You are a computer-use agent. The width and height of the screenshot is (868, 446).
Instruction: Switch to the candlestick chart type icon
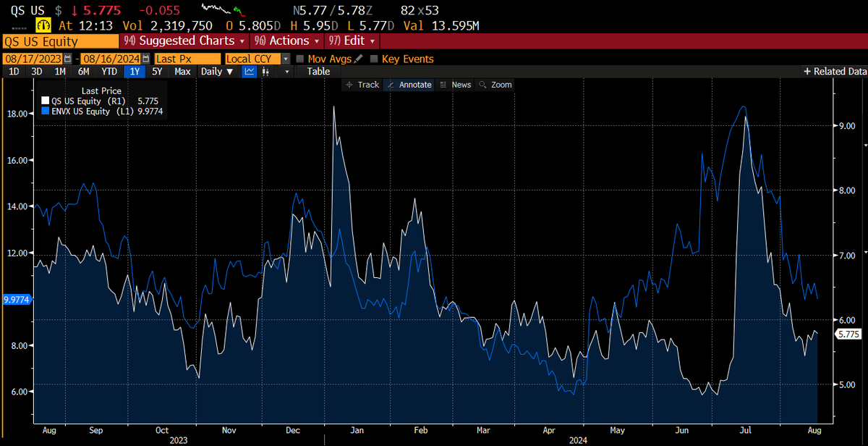coord(266,72)
